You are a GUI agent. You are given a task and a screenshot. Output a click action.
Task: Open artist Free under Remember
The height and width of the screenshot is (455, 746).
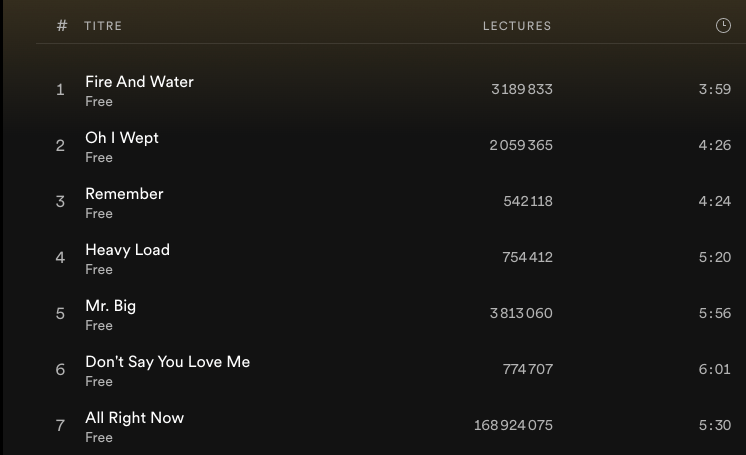click(99, 214)
